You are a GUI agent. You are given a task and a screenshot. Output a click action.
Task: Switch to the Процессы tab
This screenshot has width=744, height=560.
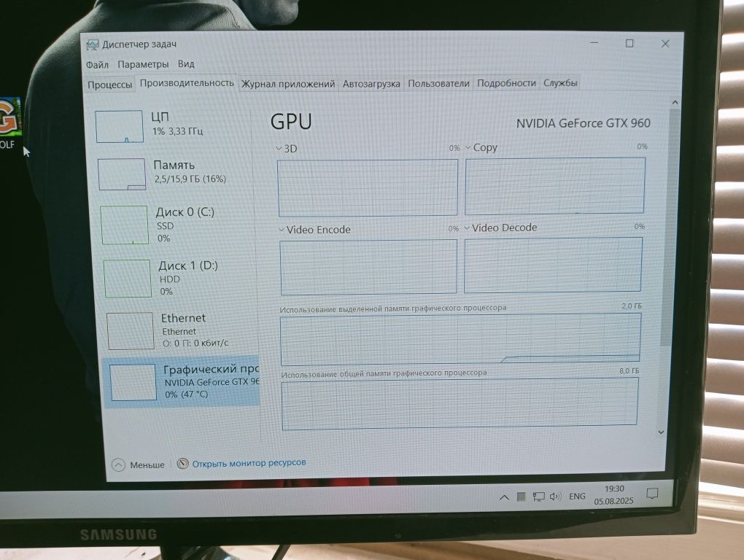[x=109, y=85]
